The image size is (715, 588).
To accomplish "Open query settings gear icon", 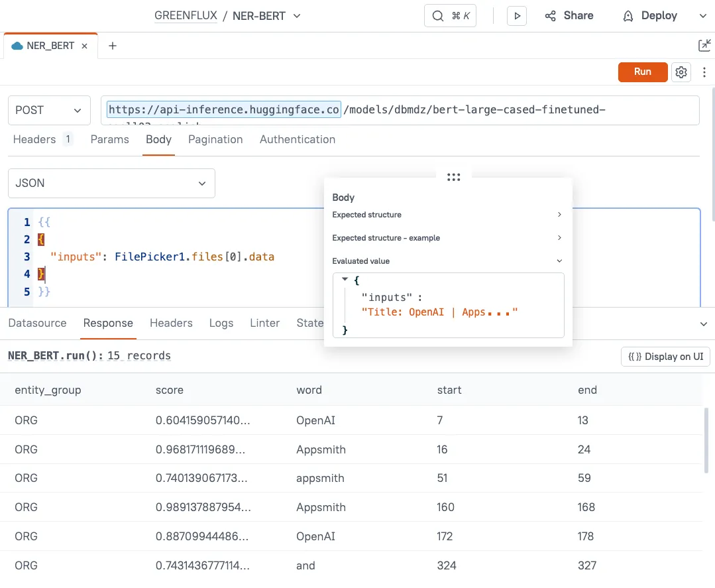I will click(x=681, y=72).
